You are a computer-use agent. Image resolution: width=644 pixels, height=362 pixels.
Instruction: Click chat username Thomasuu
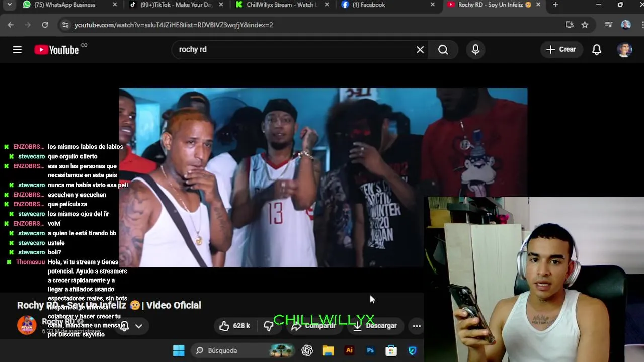click(x=31, y=262)
